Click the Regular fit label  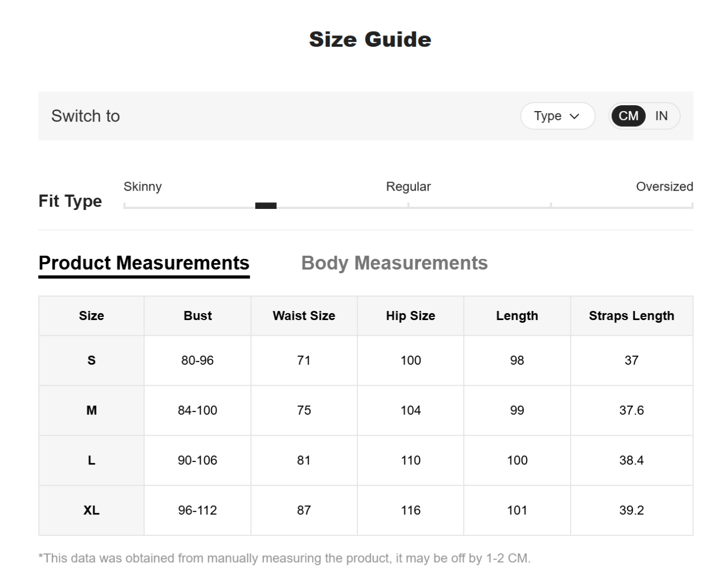[408, 187]
